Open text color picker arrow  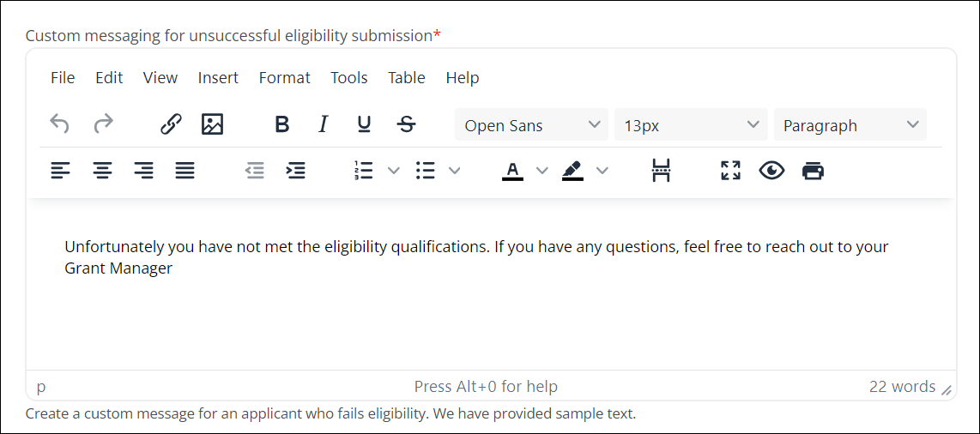pos(541,170)
